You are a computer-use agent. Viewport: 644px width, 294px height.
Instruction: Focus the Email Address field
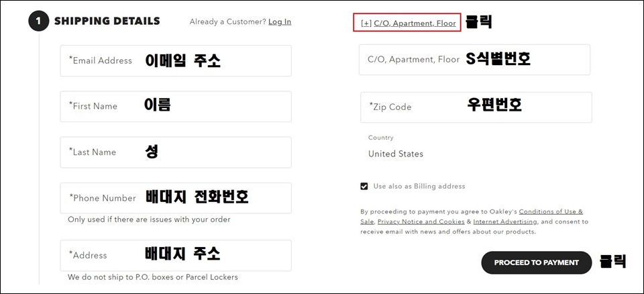click(x=176, y=61)
